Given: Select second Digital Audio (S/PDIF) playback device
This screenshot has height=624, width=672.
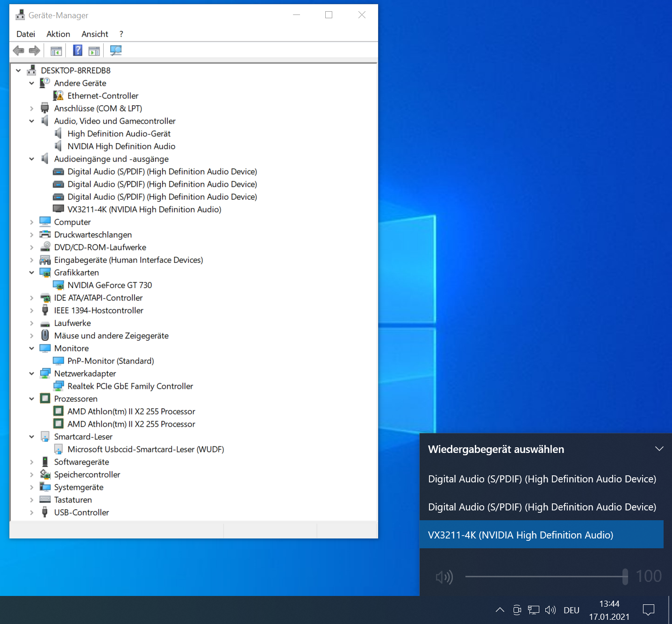Looking at the screenshot, I should point(542,507).
